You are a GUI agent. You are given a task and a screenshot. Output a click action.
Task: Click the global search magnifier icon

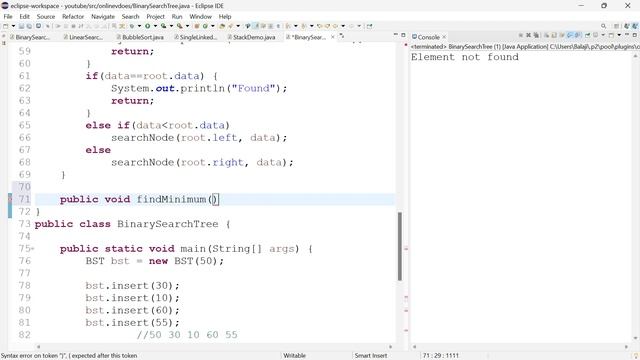pos(604,26)
